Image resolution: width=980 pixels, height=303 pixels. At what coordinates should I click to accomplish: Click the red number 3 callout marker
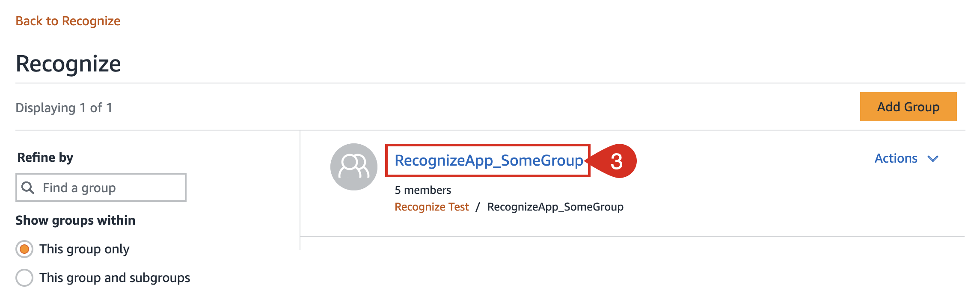pyautogui.click(x=616, y=161)
